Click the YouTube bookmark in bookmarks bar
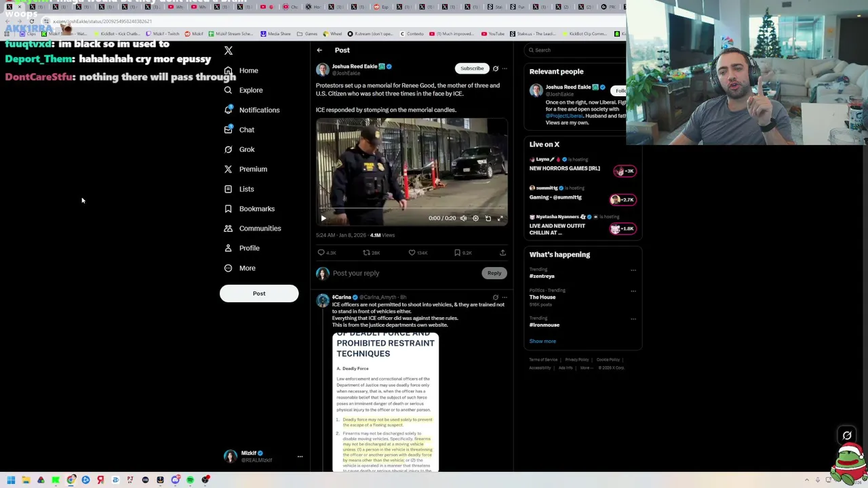Image resolution: width=868 pixels, height=488 pixels. point(493,34)
